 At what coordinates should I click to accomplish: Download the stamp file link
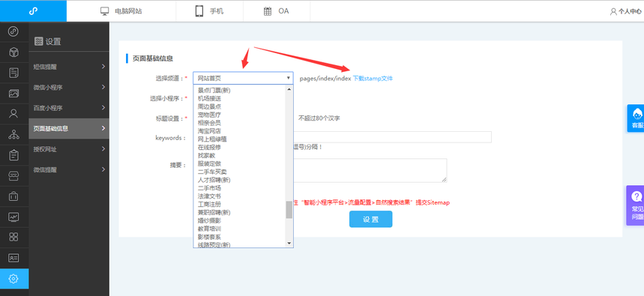coord(373,79)
